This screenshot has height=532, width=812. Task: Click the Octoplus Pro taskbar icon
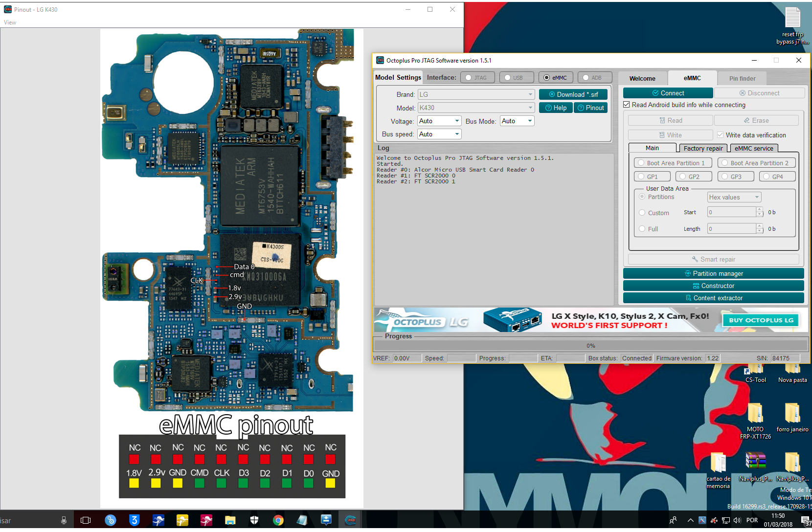[x=350, y=520]
